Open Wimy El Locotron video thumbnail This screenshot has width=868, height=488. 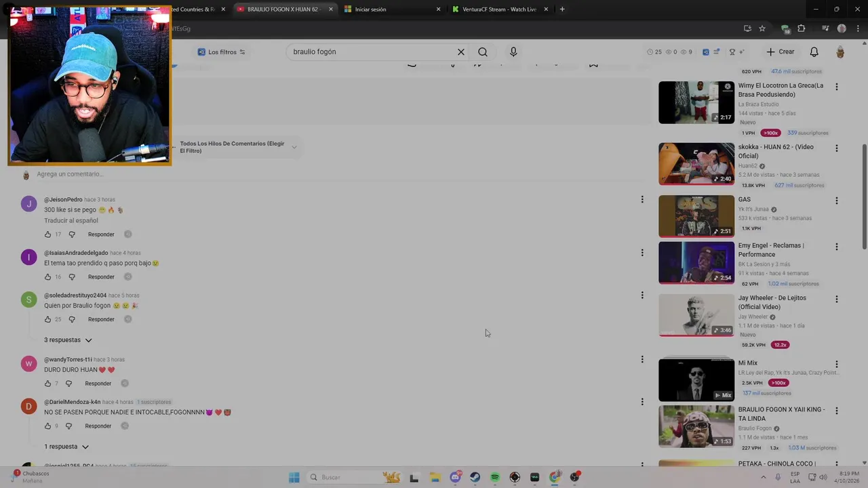click(696, 102)
